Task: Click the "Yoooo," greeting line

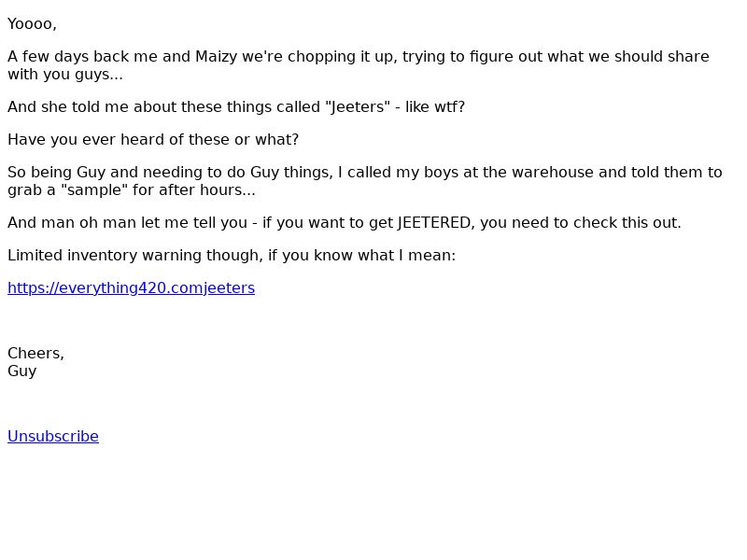Action: click(x=32, y=24)
